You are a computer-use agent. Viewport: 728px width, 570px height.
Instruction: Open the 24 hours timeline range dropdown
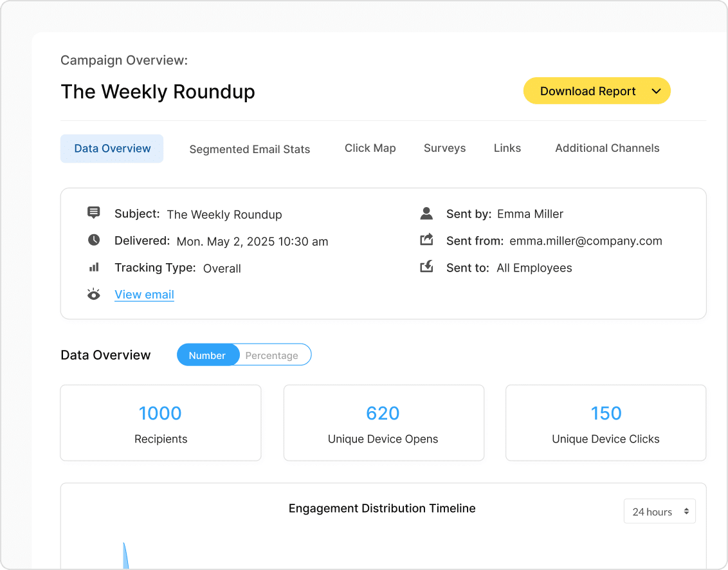660,512
